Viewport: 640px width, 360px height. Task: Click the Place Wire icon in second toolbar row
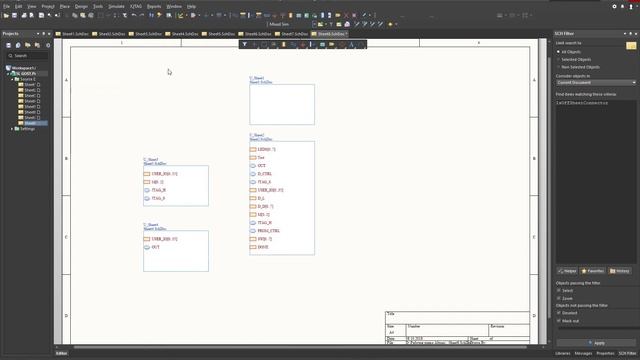click(356, 24)
